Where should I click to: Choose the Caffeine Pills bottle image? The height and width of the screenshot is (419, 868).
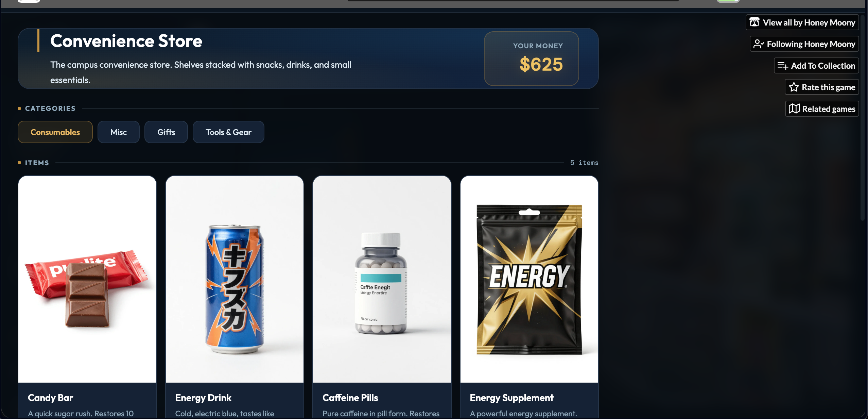(382, 279)
